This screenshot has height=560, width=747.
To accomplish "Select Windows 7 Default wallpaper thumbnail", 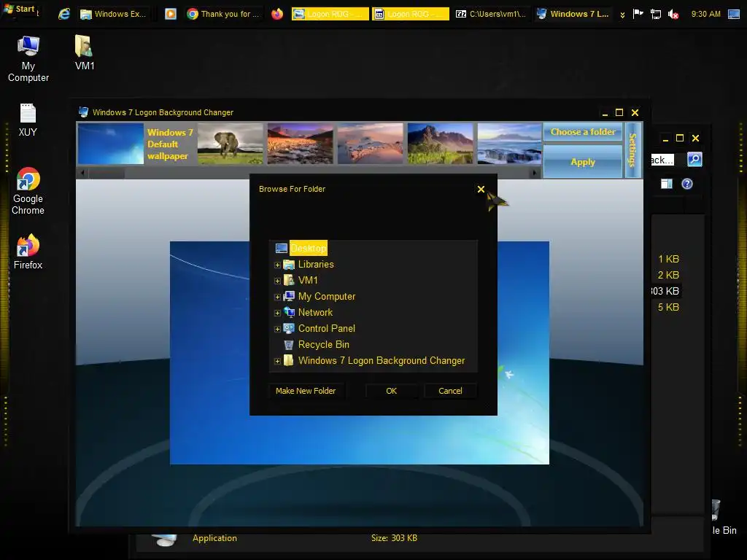I will point(111,144).
